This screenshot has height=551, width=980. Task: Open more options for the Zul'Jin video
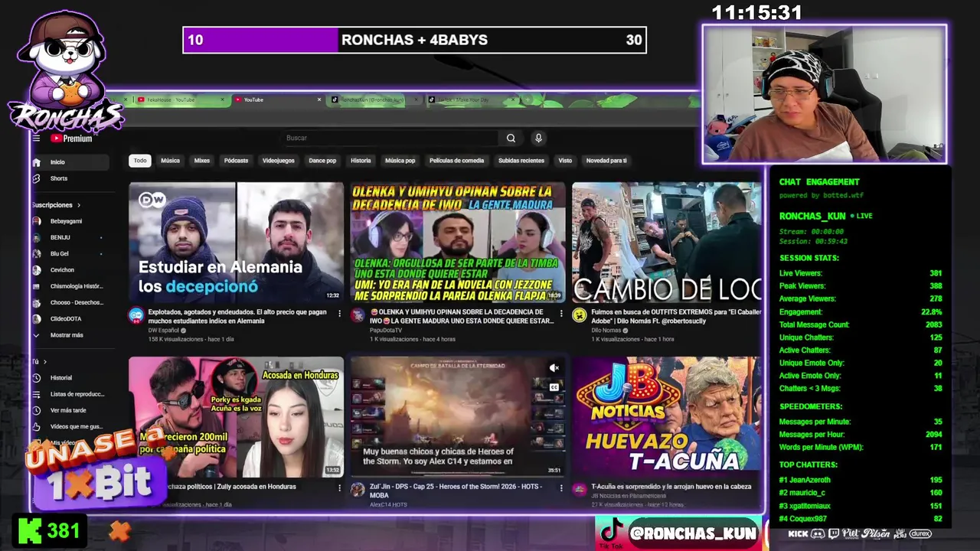(x=561, y=487)
